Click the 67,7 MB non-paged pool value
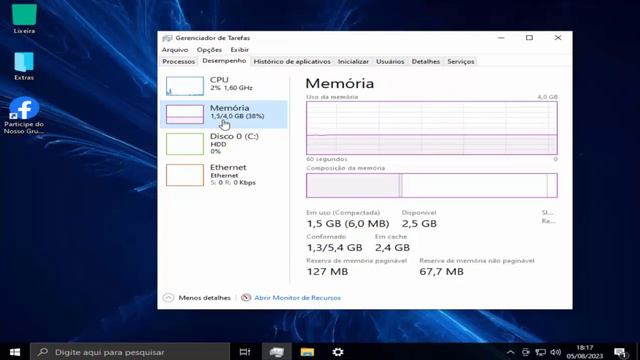This screenshot has width=640, height=360. (x=441, y=272)
